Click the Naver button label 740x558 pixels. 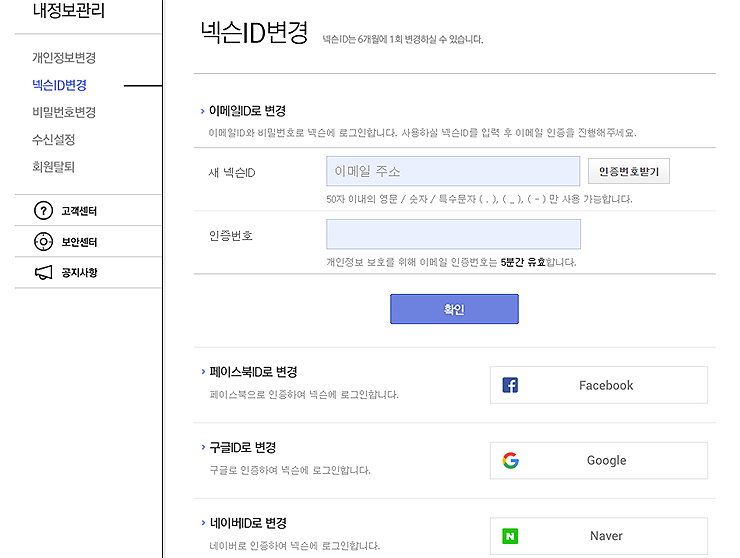606,536
